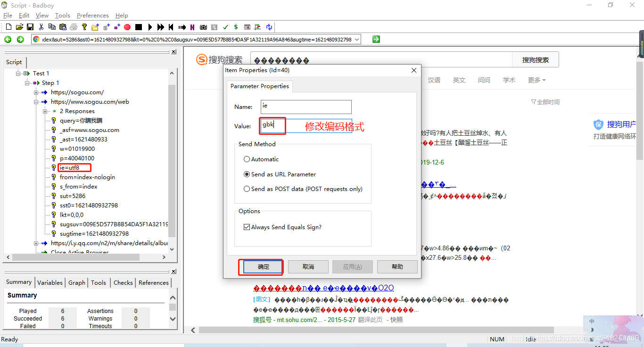Image resolution: width=644 pixels, height=347 pixels.
Task: Open the Help menu
Action: tap(122, 16)
